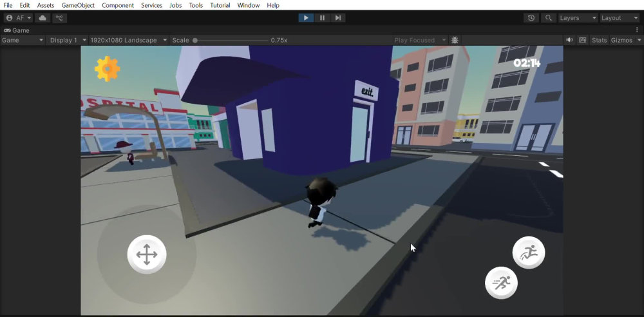The width and height of the screenshot is (644, 317).
Task: Open the Component menu
Action: 118,5
